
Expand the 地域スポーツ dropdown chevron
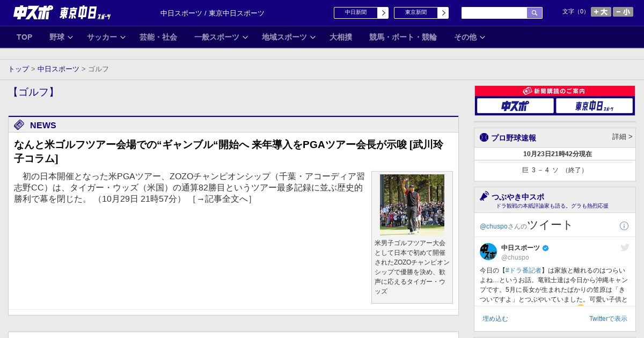coord(313,38)
